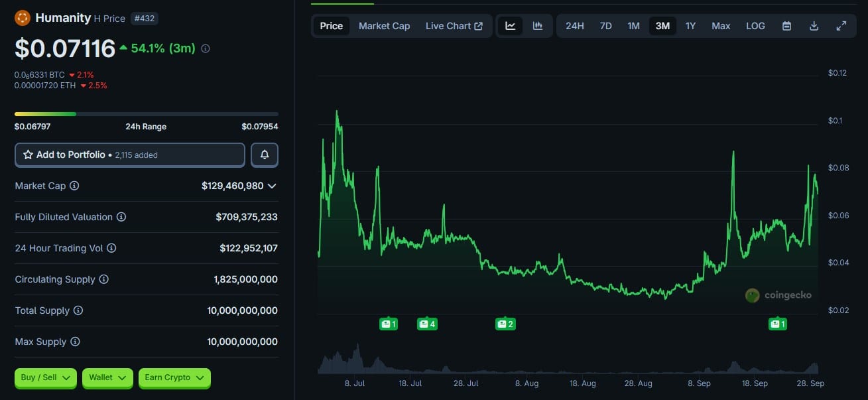Screen dimensions: 868x400
Task: Click Add to Portfolio
Action: click(x=129, y=155)
